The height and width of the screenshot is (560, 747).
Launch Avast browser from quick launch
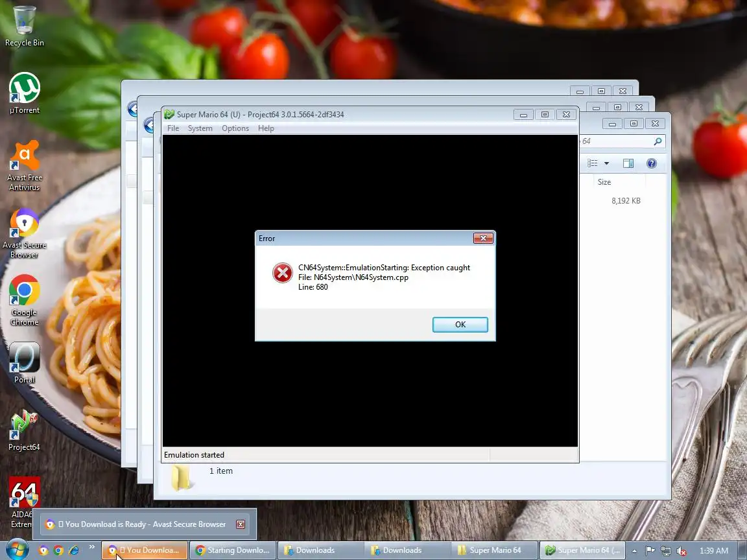tap(43, 550)
